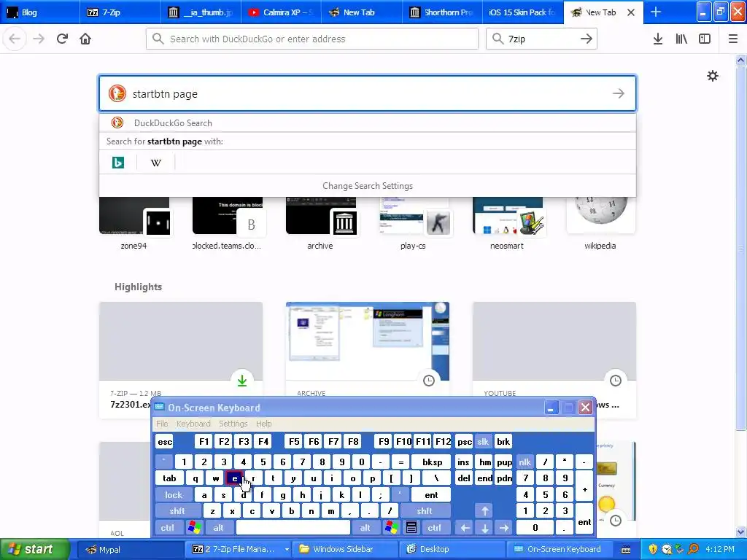Open the hamburger application menu

click(733, 39)
